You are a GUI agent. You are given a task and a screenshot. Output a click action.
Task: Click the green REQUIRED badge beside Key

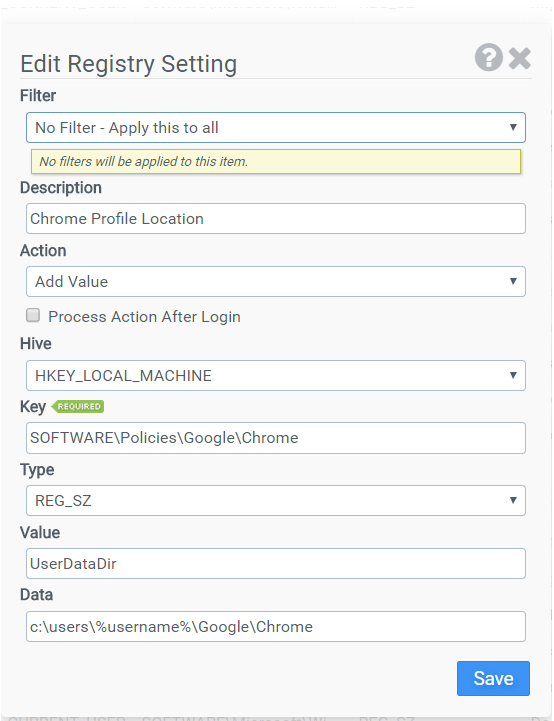click(x=78, y=406)
